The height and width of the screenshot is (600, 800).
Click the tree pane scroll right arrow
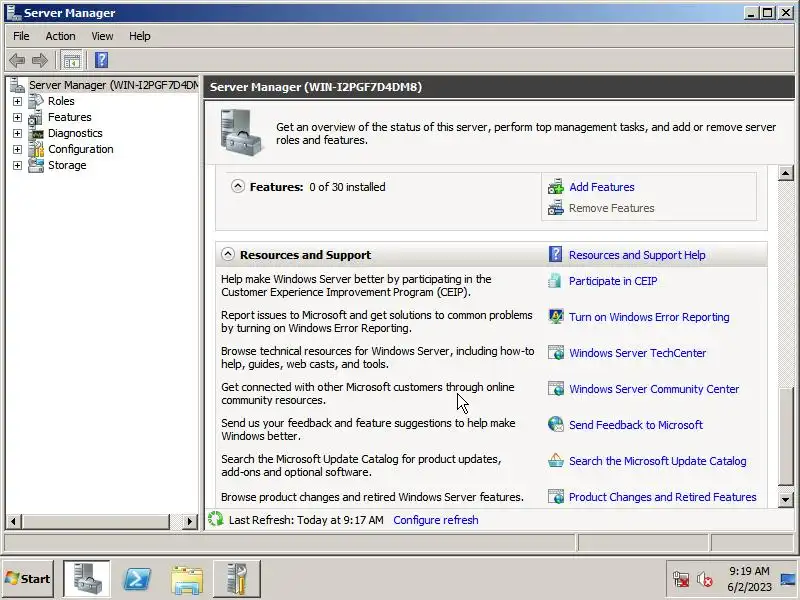point(189,521)
